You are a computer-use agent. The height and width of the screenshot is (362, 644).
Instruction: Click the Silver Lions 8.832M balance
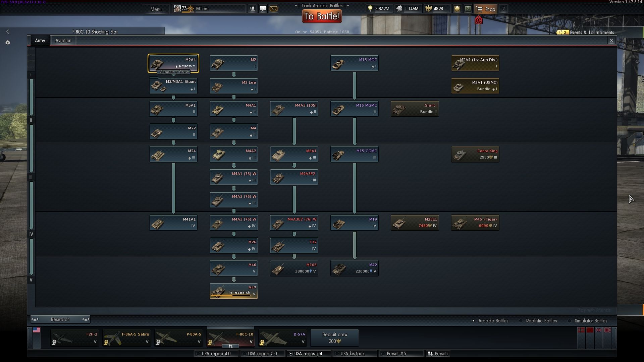coord(379,9)
